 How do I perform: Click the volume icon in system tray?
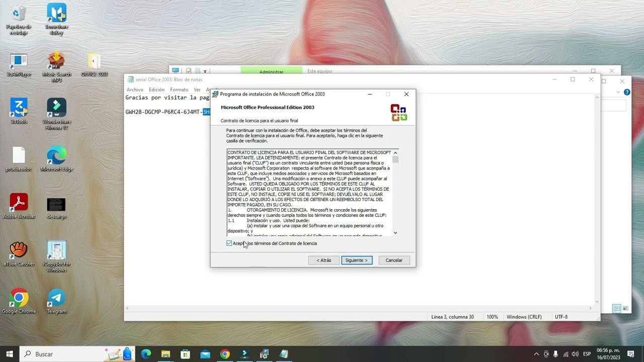575,354
